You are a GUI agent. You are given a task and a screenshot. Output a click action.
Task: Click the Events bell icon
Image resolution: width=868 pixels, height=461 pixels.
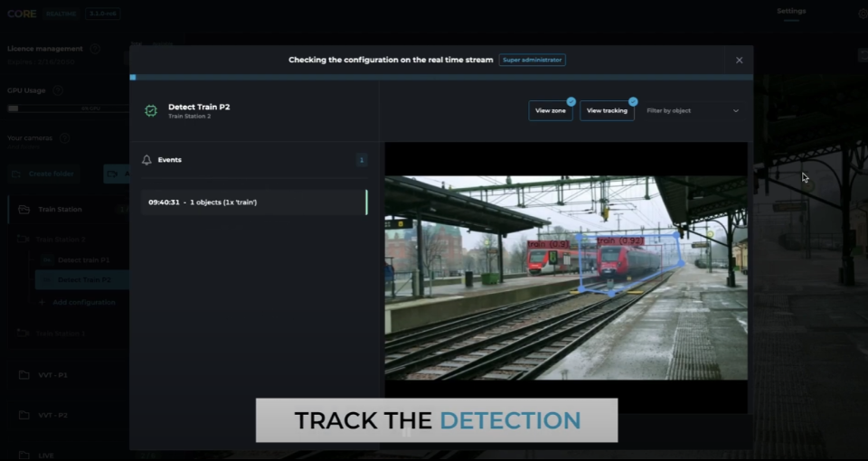146,160
